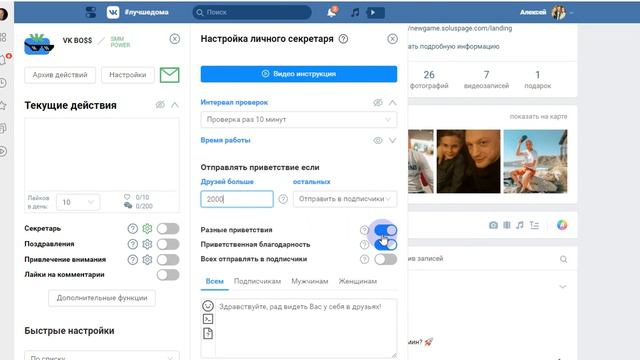Toggle the Поздравления switch
The width and height of the screenshot is (640, 360).
[168, 244]
